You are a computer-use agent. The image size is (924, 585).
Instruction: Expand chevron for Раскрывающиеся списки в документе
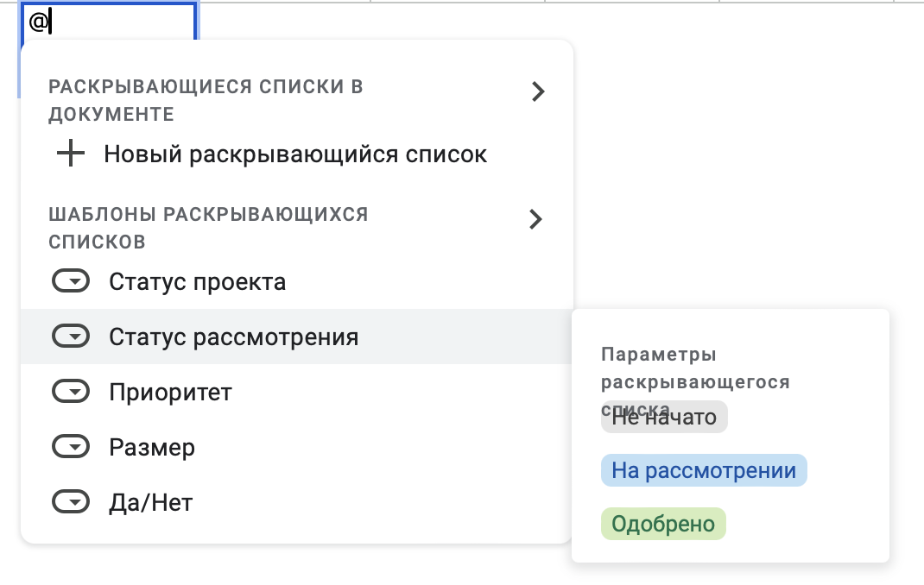coord(538,91)
